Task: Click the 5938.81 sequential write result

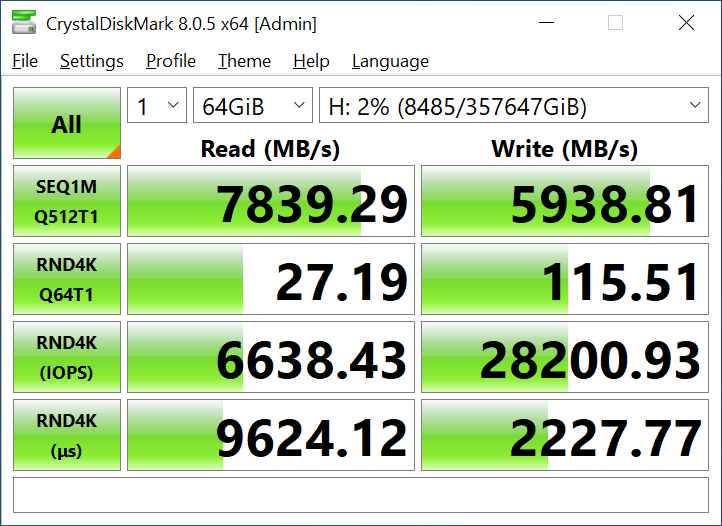Action: point(561,202)
